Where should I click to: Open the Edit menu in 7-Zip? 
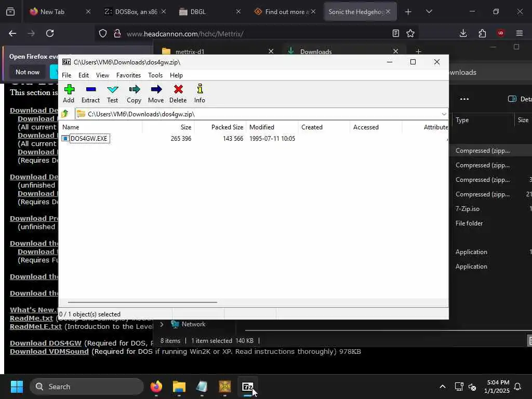pos(84,75)
